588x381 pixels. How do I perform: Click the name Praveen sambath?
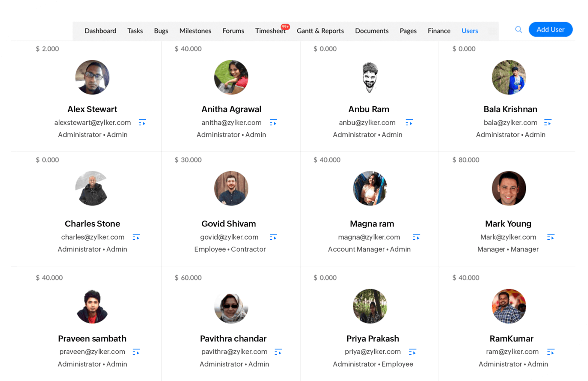[x=92, y=338]
